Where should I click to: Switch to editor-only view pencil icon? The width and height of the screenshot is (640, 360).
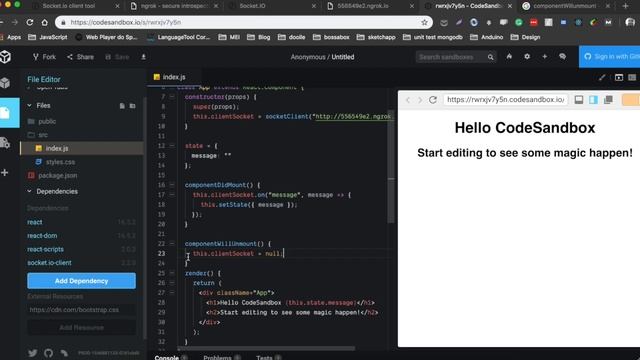(602, 78)
